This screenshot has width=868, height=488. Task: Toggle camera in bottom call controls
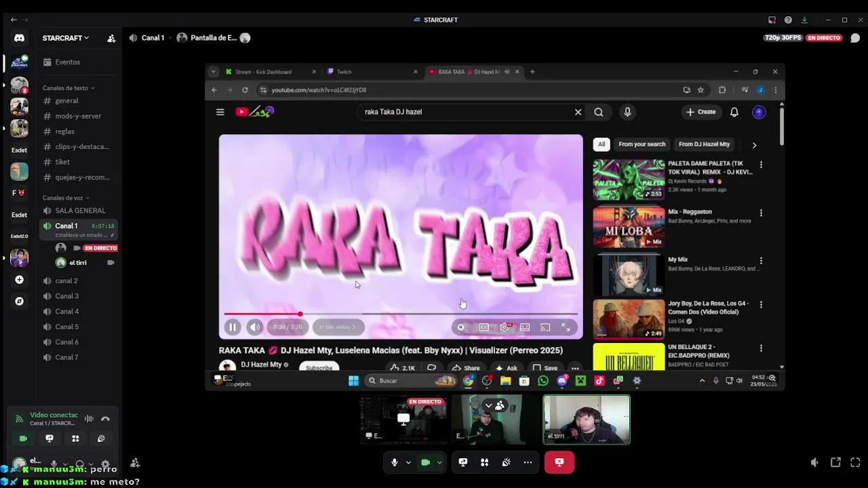coord(425,462)
